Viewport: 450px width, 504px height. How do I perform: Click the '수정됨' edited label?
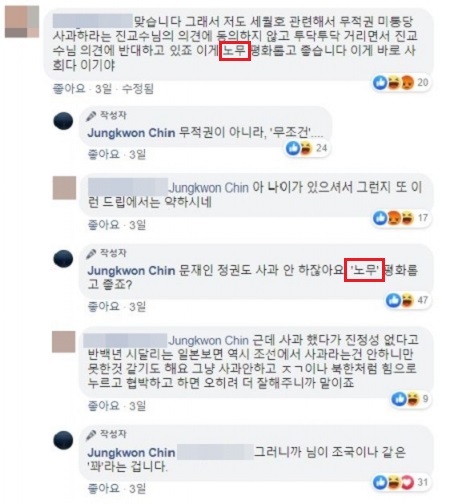[138, 89]
